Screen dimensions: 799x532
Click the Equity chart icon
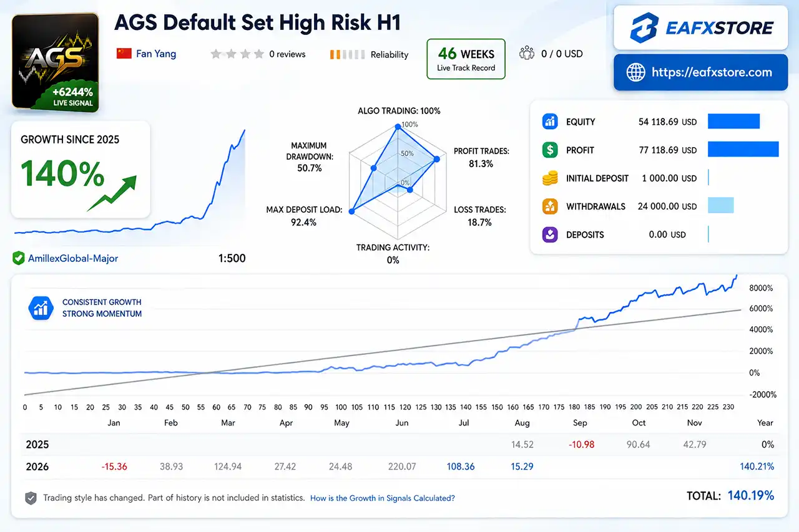point(550,122)
